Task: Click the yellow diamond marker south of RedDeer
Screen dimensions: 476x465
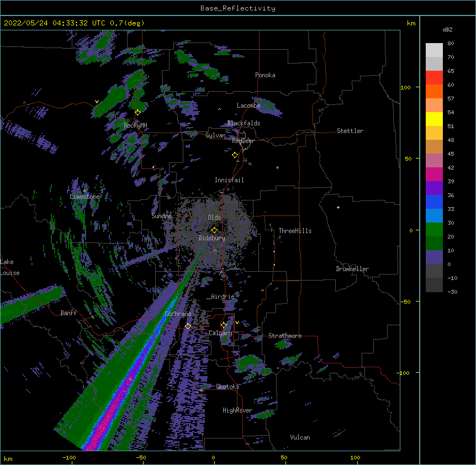Action: pos(235,155)
